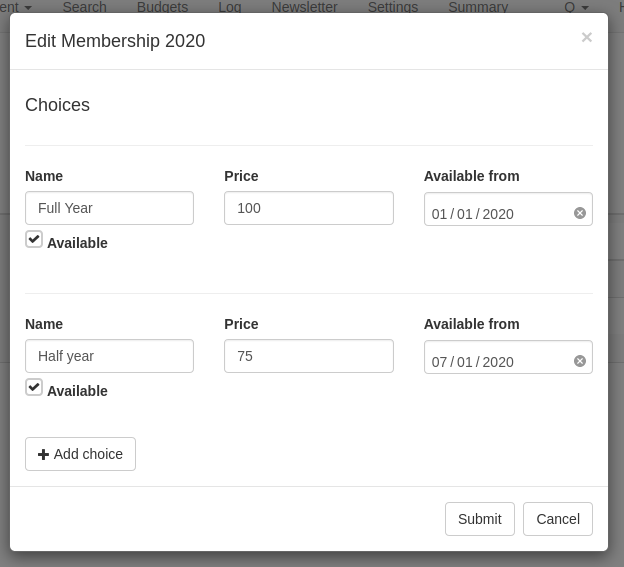Toggle Available checkbox under Half year
Screen dimensions: 624x567
[x=34, y=387]
